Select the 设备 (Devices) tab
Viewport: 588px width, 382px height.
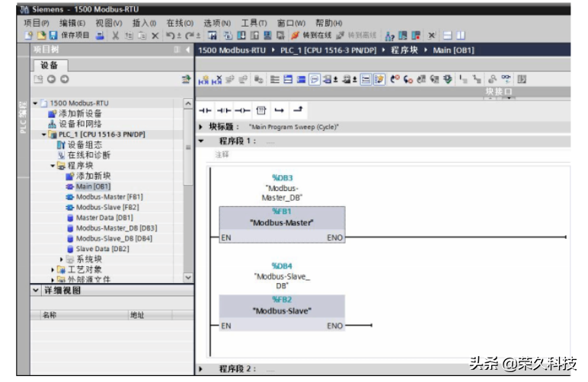pos(49,65)
